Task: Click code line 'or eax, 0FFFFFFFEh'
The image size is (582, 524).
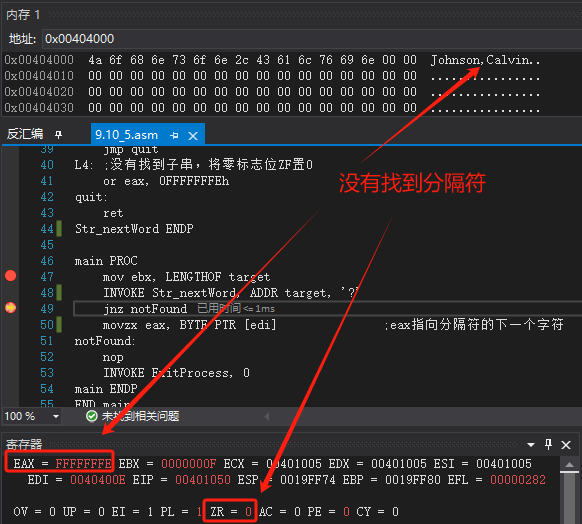Action: (166, 181)
